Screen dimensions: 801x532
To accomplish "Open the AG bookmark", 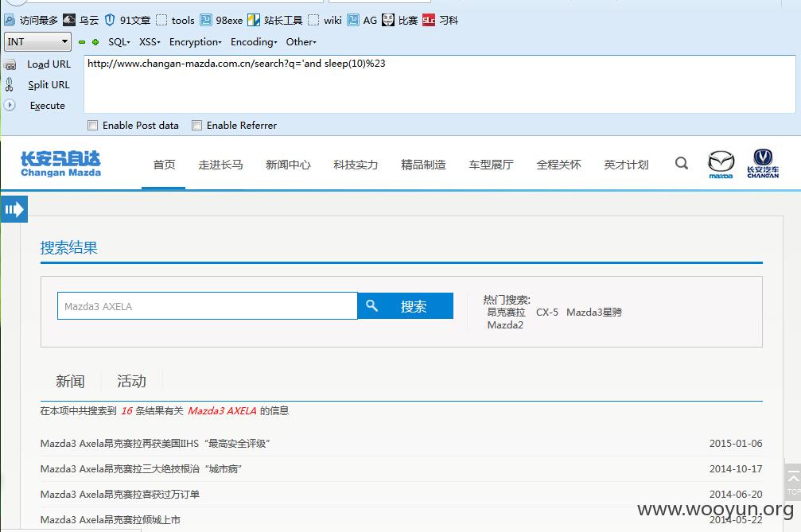I will click(362, 20).
